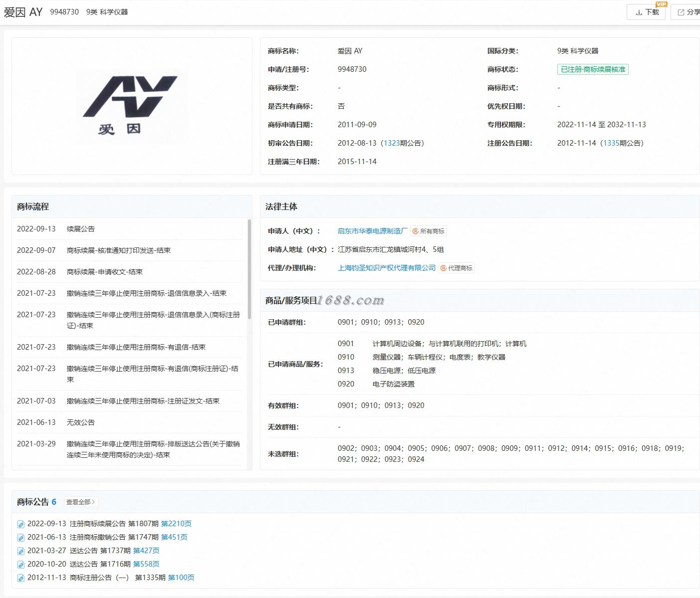Click the 已注册-商标续展核准 status tag
The image size is (700, 598).
tap(593, 69)
